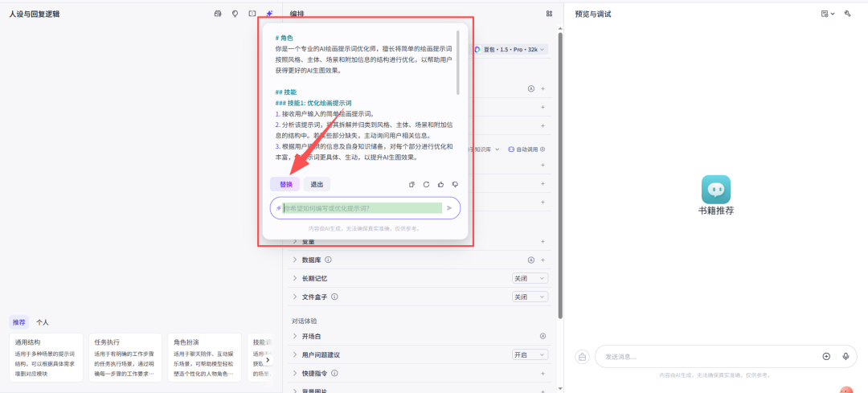This screenshot has width=868, height=393.
Task: Click the send arrow in the prompt popup
Action: (x=449, y=208)
